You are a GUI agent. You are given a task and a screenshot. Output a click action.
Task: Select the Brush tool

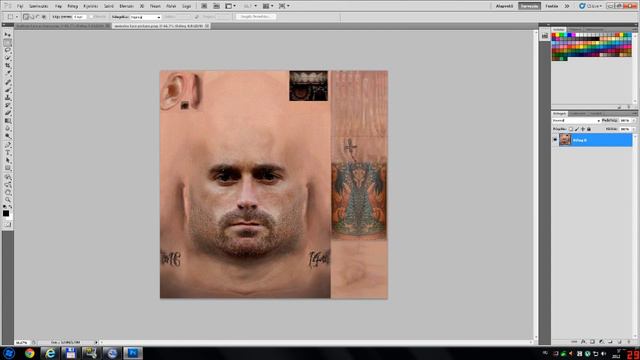7,90
